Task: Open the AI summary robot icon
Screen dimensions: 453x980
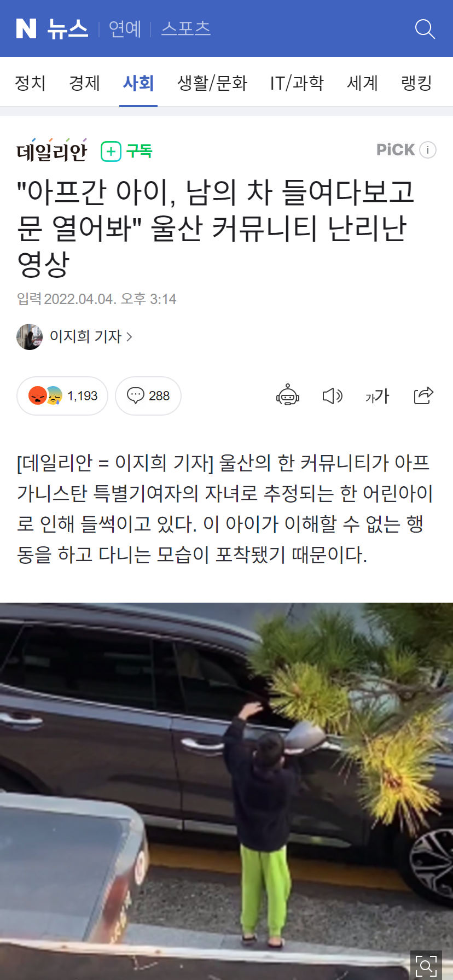Action: (x=288, y=395)
